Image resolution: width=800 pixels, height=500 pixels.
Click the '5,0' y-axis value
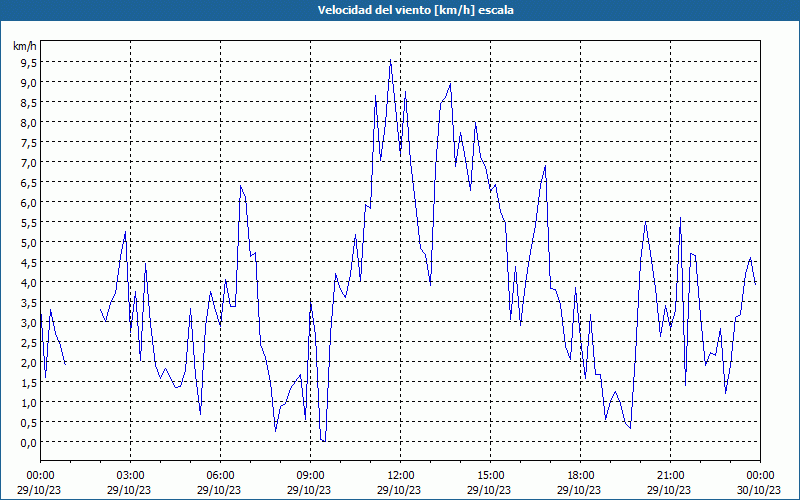click(x=29, y=242)
